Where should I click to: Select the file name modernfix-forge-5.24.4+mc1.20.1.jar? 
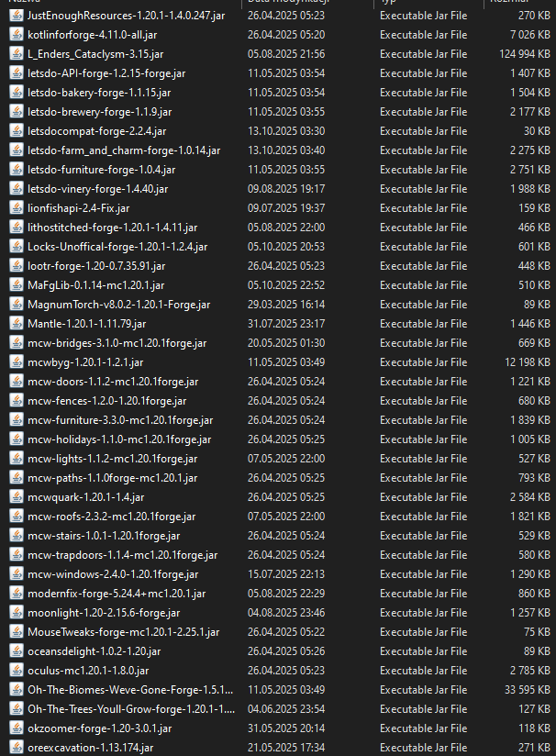pos(117,594)
